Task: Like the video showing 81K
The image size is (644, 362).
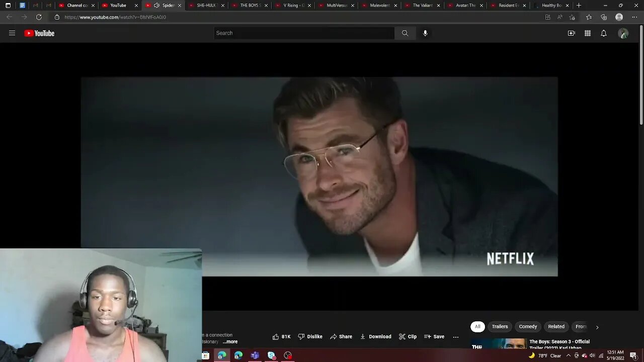Action: tap(281, 336)
